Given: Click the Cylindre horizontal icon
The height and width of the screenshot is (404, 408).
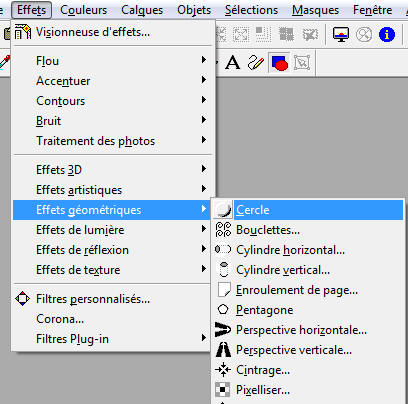Looking at the screenshot, I should 223,249.
